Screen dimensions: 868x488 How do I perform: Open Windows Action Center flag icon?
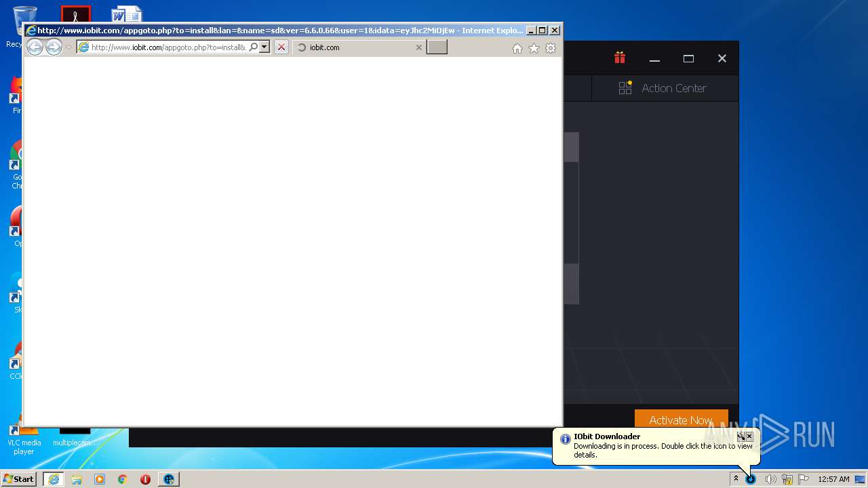(804, 479)
